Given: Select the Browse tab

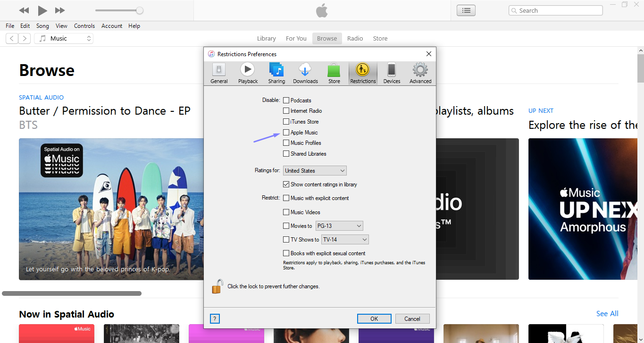Looking at the screenshot, I should [x=327, y=39].
